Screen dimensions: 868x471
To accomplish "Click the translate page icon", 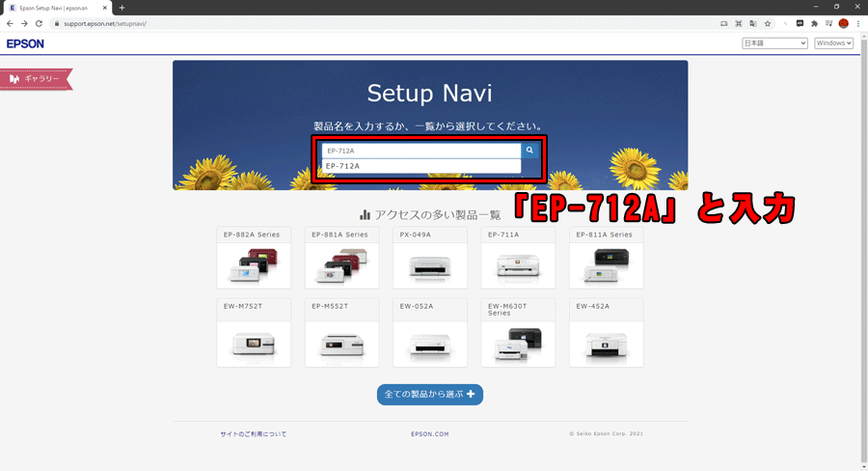I will click(753, 24).
